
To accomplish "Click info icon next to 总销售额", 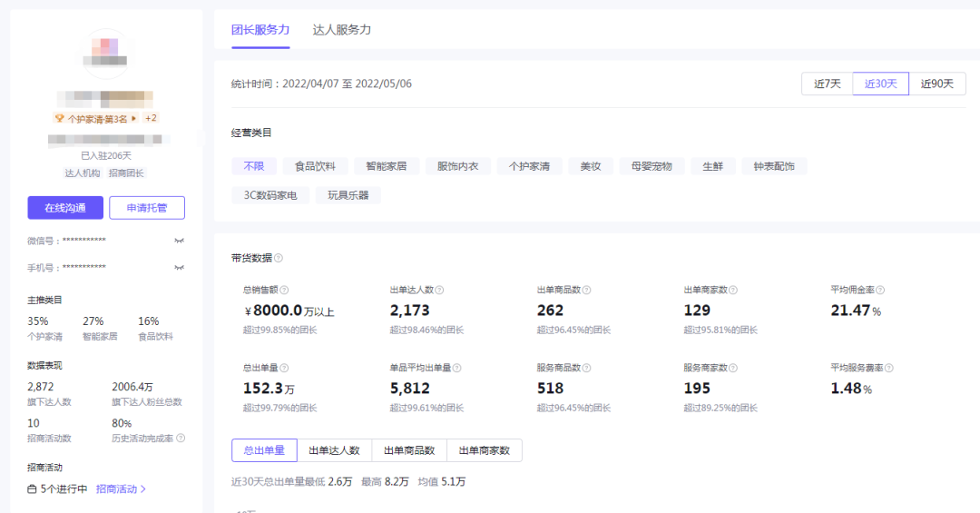I will [x=284, y=290].
